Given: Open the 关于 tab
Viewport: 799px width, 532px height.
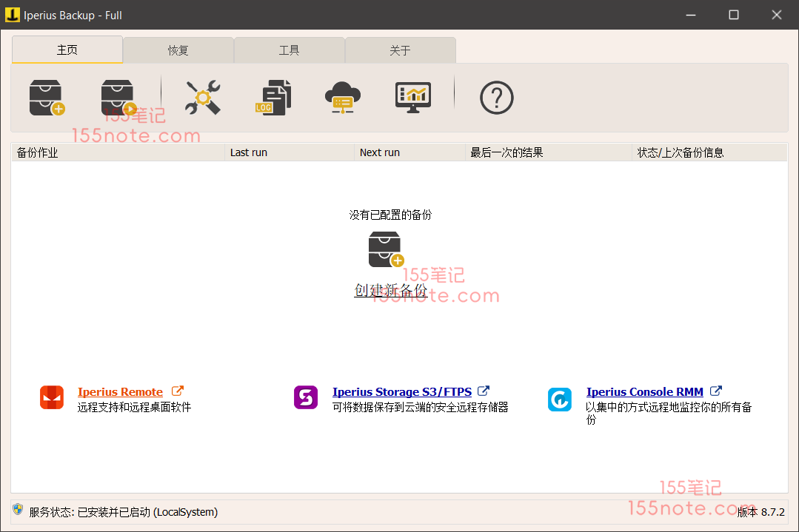Looking at the screenshot, I should (400, 50).
